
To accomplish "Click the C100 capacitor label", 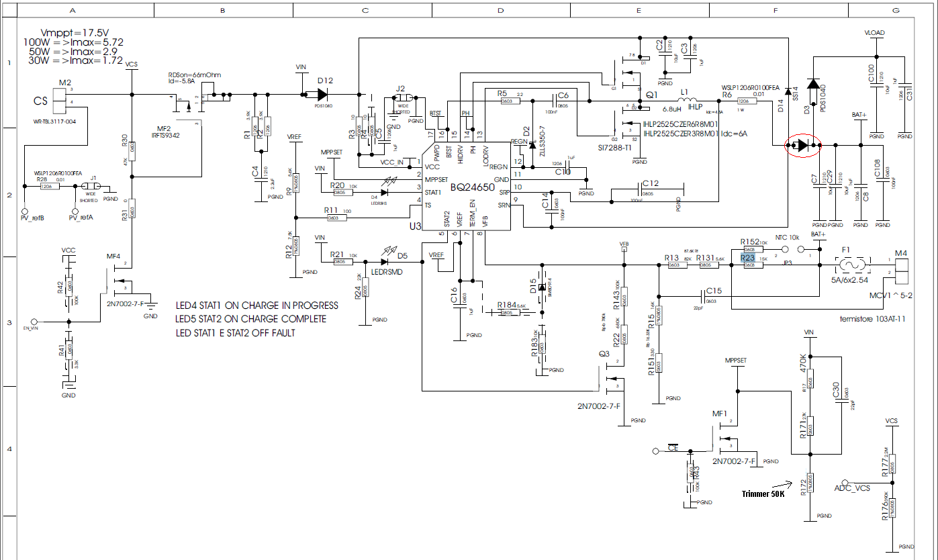I will pyautogui.click(x=871, y=73).
